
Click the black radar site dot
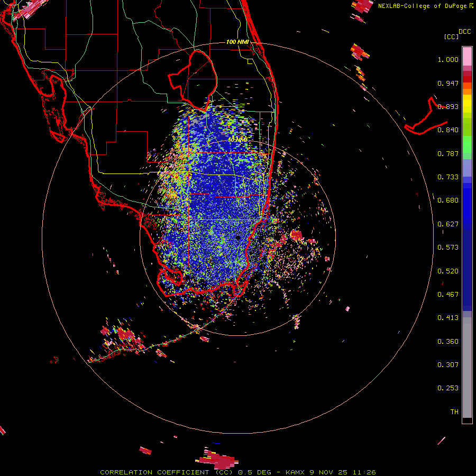tap(238, 237)
